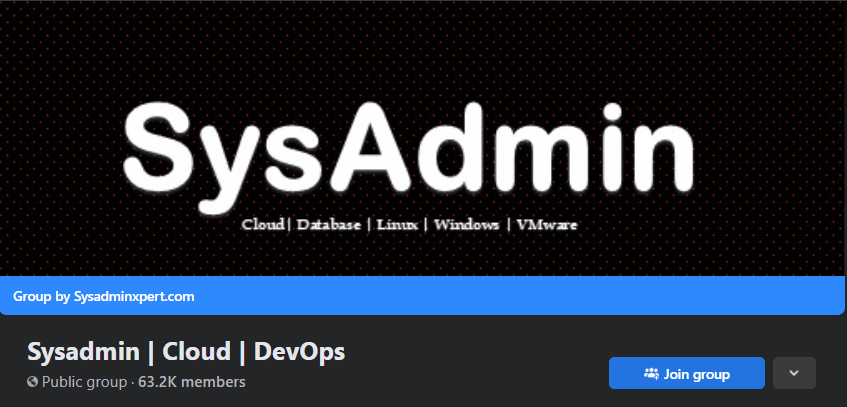This screenshot has height=407, width=847.
Task: Expand the chevron dropdown beside Join group
Action: coord(794,373)
